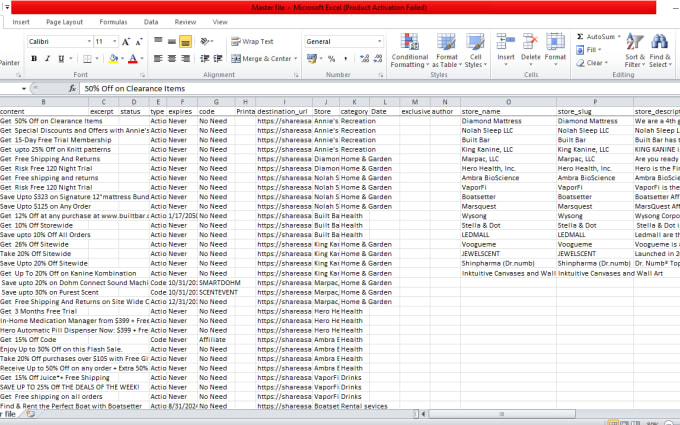Expand the fill color dropdown arrow
Image resolution: width=680 pixels, height=425 pixels.
(122, 59)
